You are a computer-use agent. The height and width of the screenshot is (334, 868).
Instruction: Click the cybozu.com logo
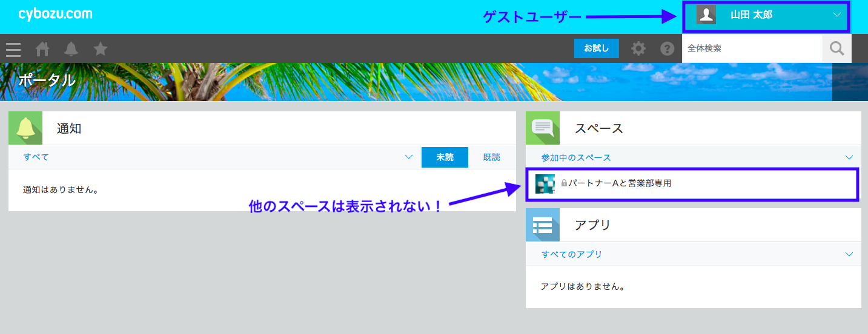pos(55,14)
